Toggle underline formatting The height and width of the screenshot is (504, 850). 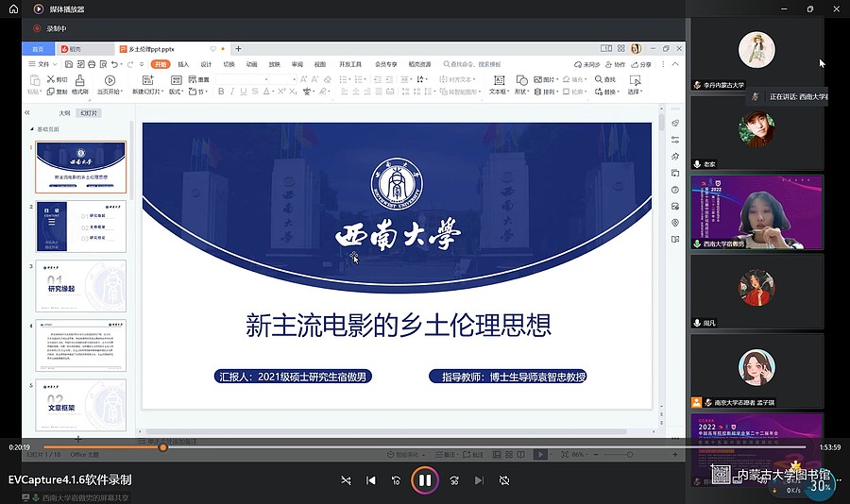(244, 92)
